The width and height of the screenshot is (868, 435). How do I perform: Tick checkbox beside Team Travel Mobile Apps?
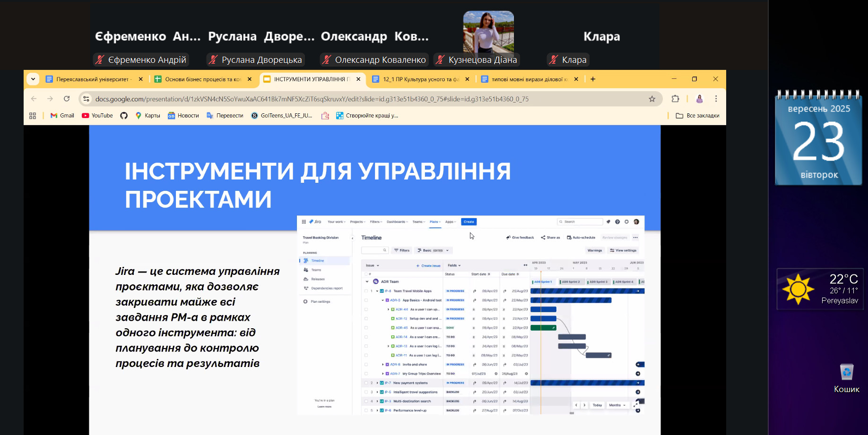[x=366, y=291]
